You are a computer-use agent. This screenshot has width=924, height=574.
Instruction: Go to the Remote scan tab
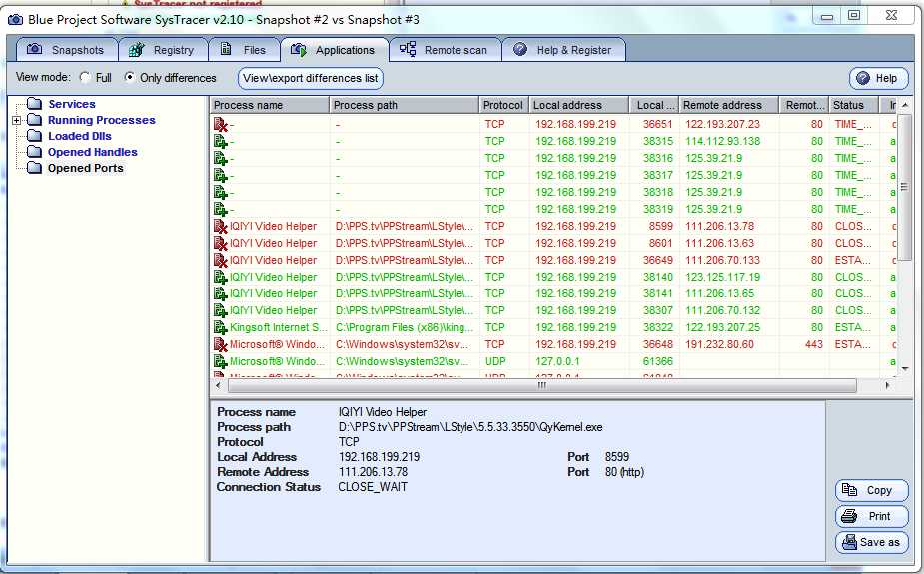(445, 50)
